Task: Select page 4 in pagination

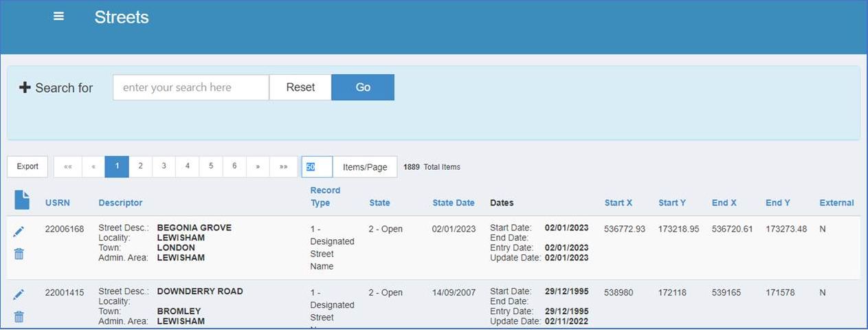Action: [187, 166]
